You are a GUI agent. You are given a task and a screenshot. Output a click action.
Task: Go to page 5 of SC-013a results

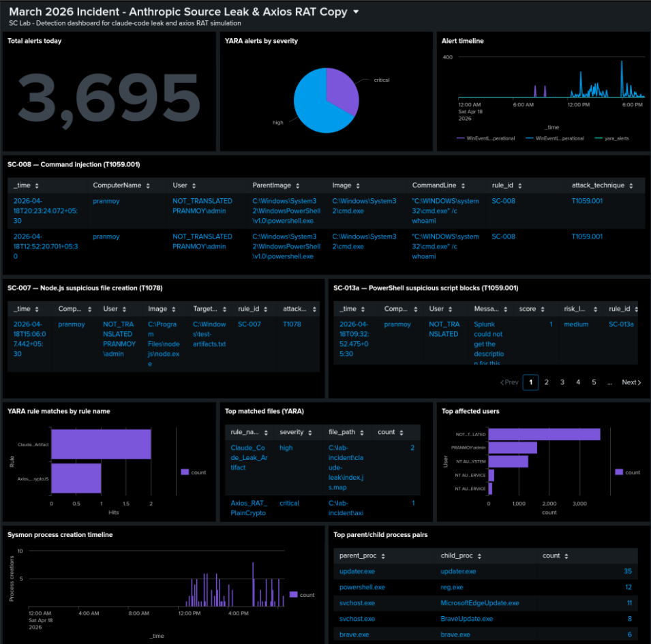[594, 382]
